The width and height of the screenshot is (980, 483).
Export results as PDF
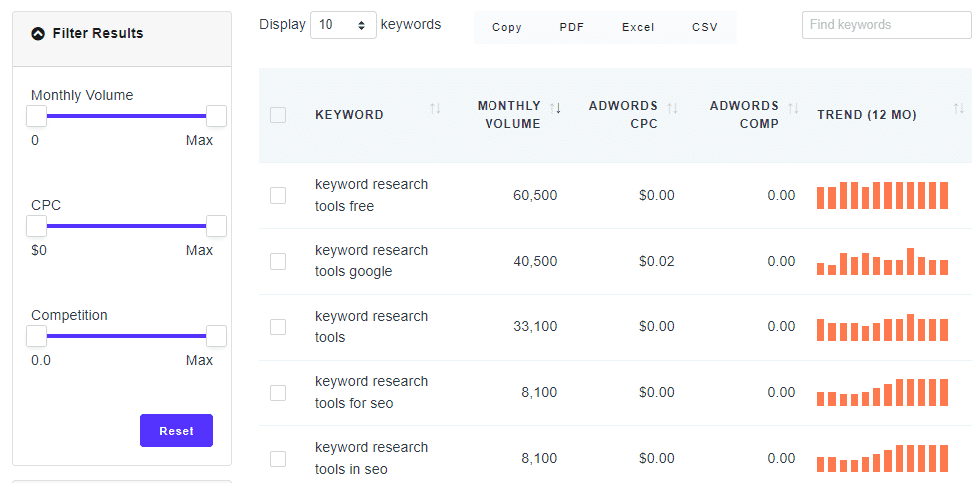pyautogui.click(x=571, y=28)
